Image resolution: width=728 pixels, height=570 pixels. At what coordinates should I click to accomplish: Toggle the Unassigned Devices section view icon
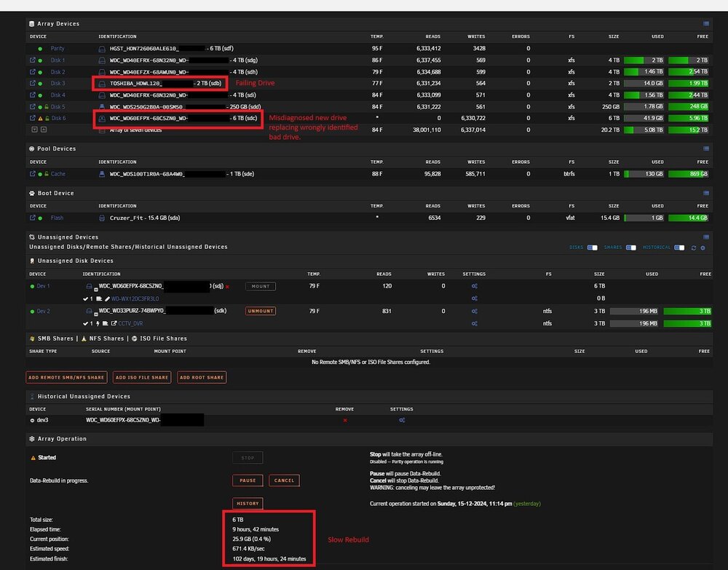(705, 237)
